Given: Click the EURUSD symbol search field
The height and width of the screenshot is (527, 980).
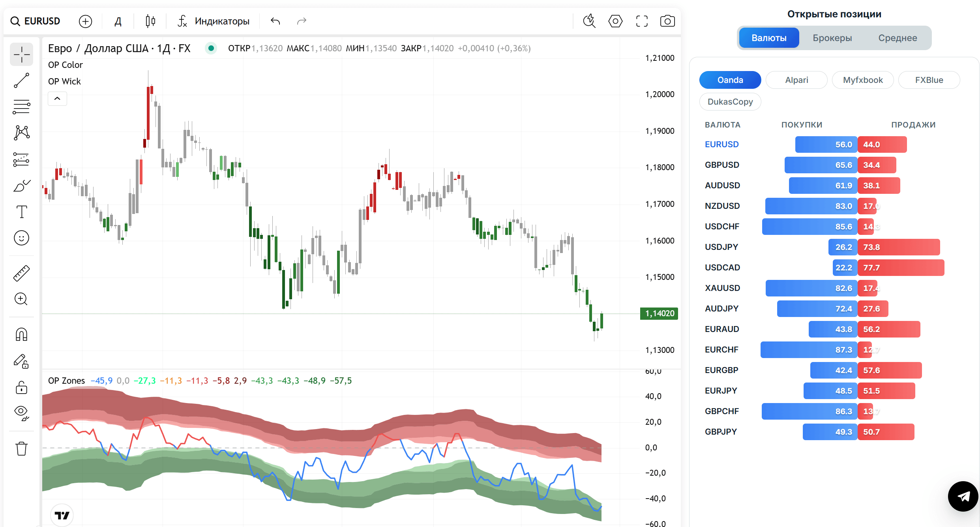Looking at the screenshot, I should [36, 21].
